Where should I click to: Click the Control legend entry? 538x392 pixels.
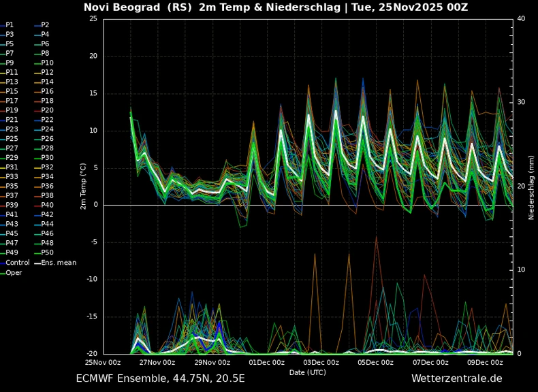tap(15, 263)
